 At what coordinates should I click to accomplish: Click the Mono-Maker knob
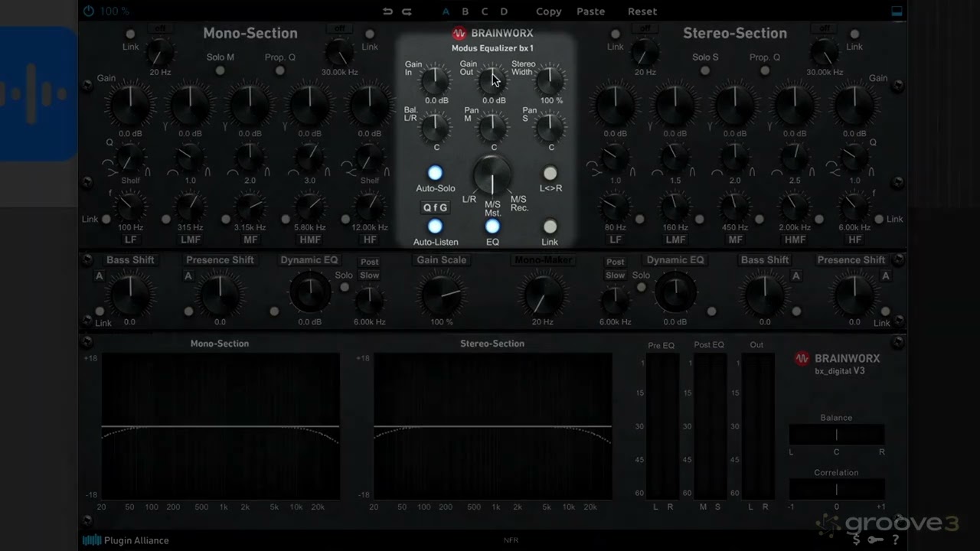[543, 295]
